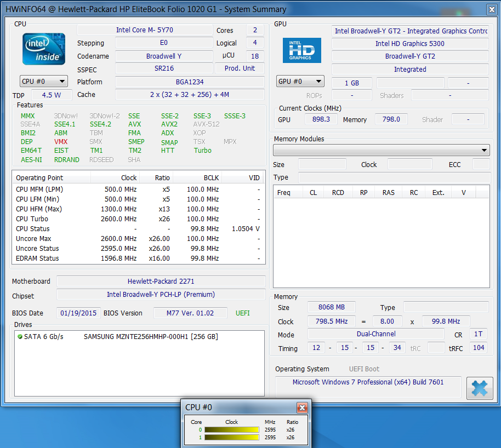Click the AVX2 feature flag

169,124
